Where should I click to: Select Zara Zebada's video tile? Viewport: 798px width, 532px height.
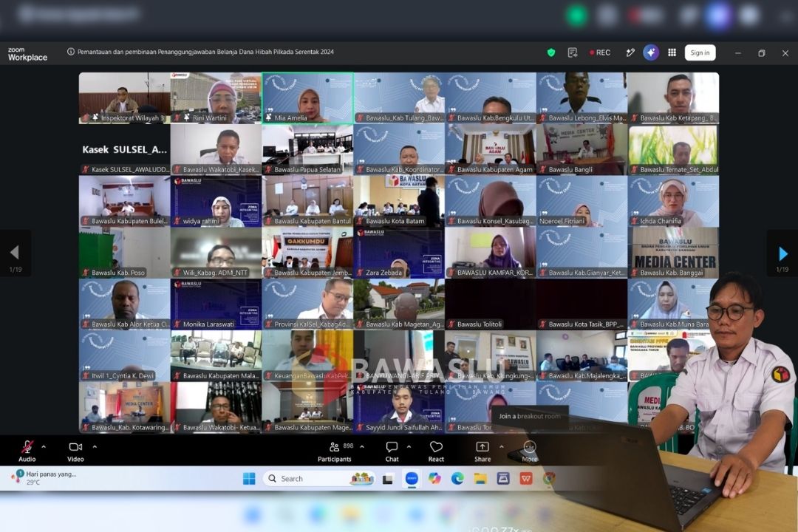pyautogui.click(x=399, y=253)
